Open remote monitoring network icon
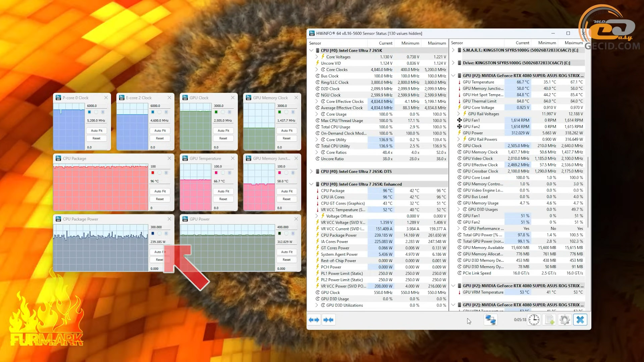Screen dimensions: 644x362 pos(490,320)
